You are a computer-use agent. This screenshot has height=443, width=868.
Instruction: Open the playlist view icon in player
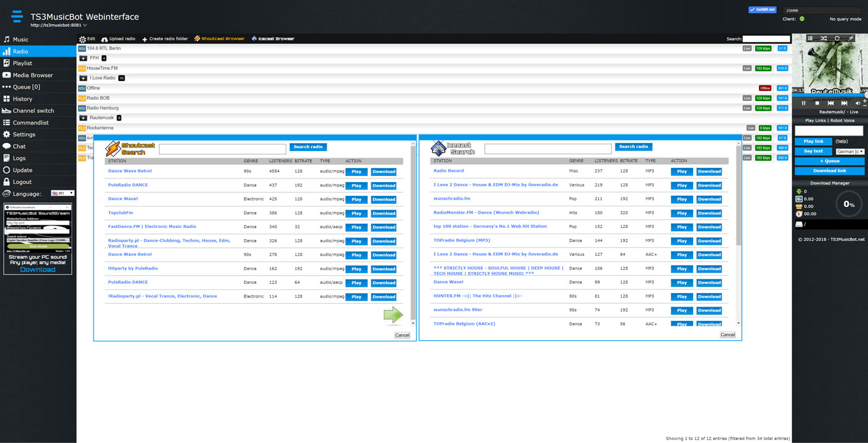810,38
